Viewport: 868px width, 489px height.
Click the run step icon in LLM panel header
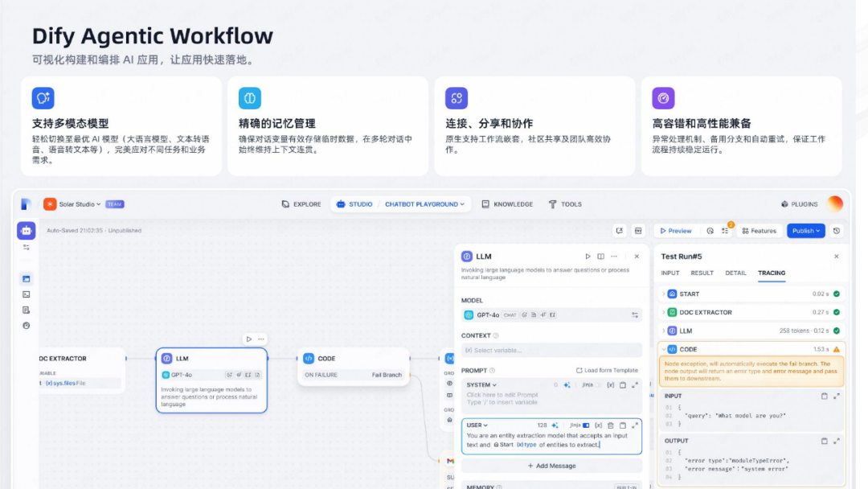click(588, 257)
